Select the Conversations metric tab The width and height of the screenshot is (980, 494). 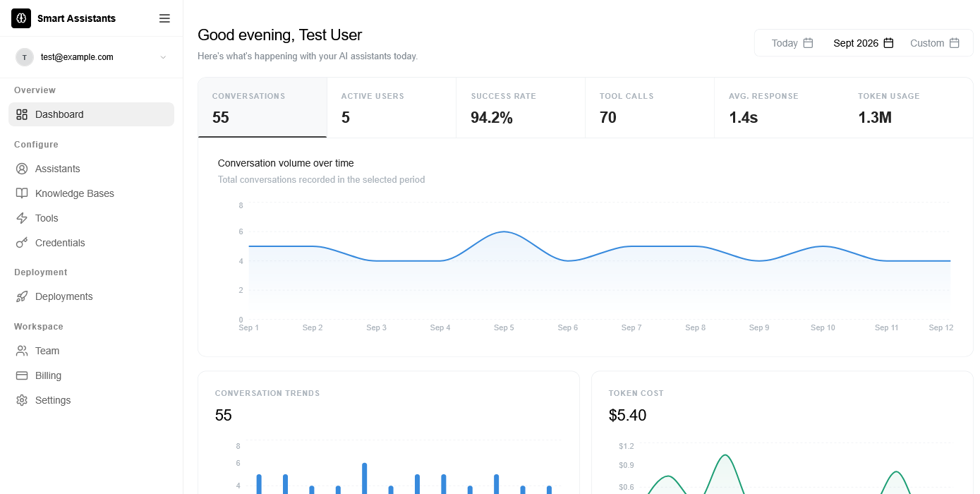click(262, 107)
